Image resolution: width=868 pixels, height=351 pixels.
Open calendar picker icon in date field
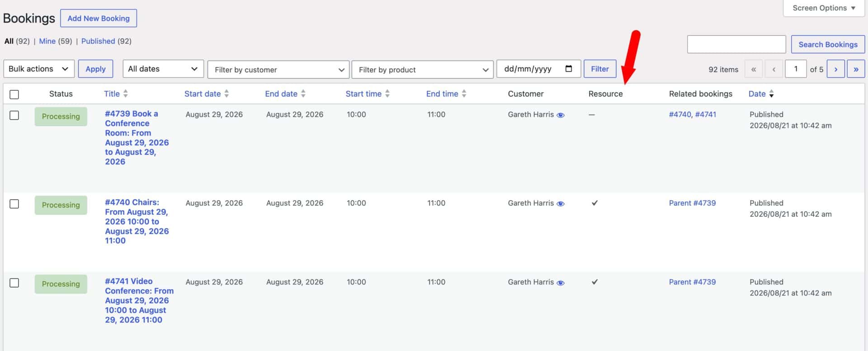coord(569,69)
